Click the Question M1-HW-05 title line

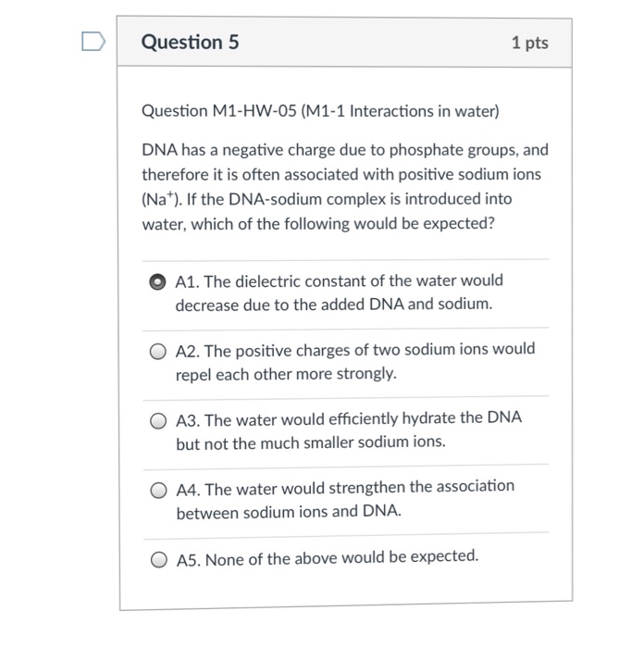pos(320,111)
